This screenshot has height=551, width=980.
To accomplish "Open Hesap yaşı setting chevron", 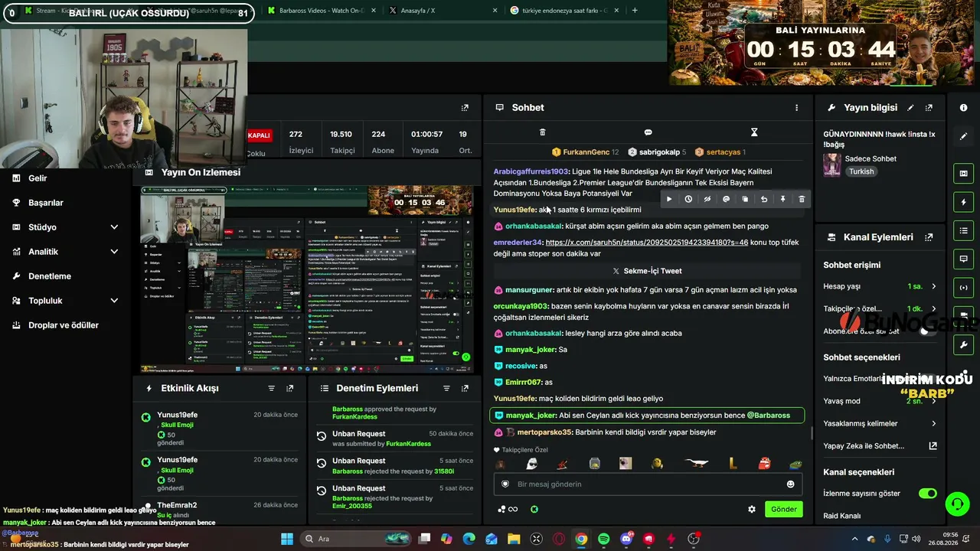I will click(x=933, y=286).
